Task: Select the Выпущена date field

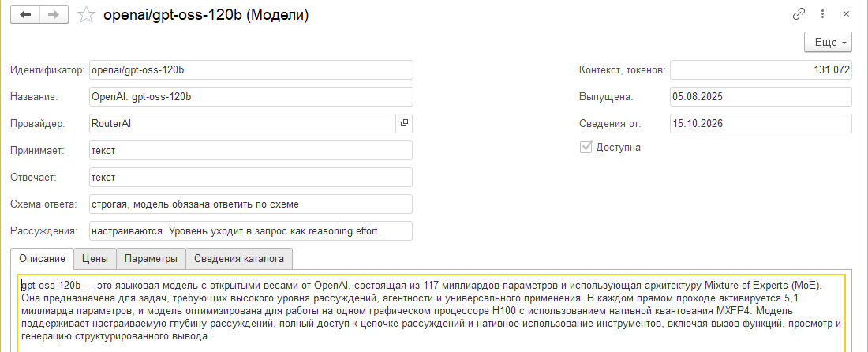Action: pyautogui.click(x=761, y=97)
